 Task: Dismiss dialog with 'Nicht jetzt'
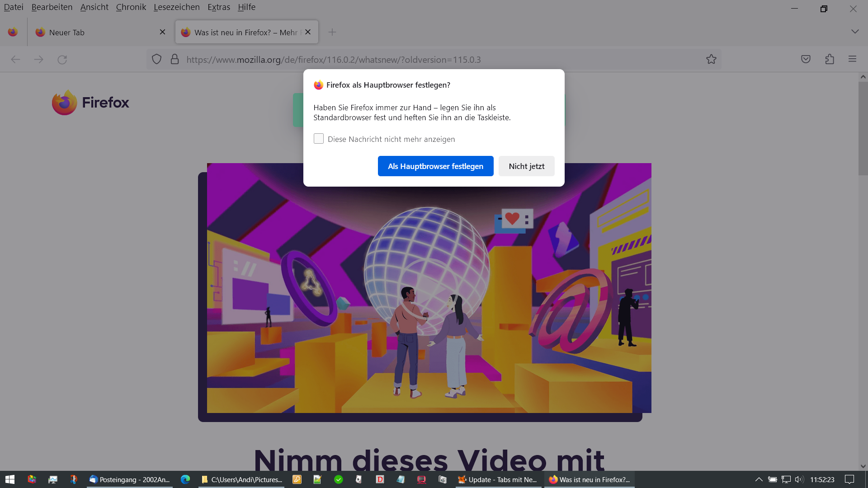[526, 166]
